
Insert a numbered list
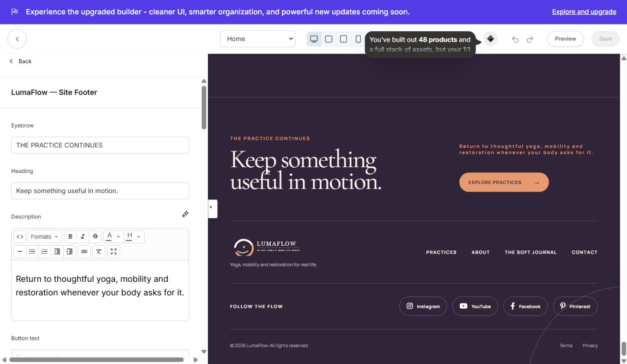coord(45,252)
